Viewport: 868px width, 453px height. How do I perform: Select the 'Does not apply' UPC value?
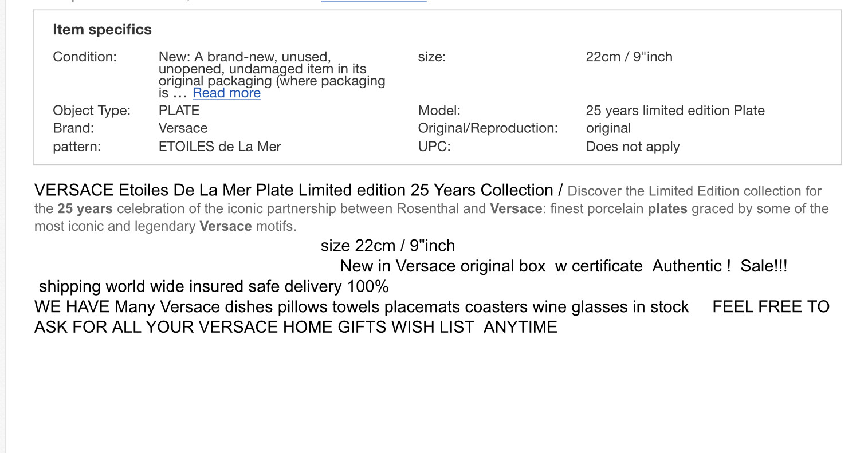633,147
